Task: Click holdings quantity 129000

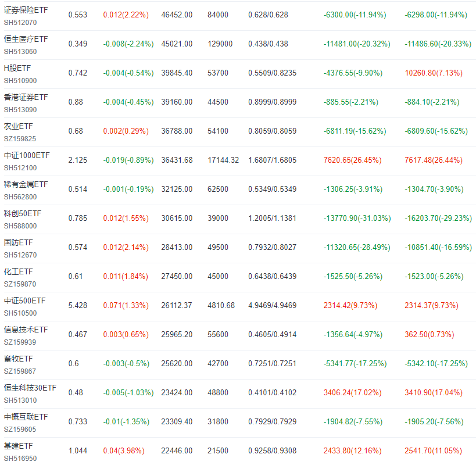Action: click(220, 44)
